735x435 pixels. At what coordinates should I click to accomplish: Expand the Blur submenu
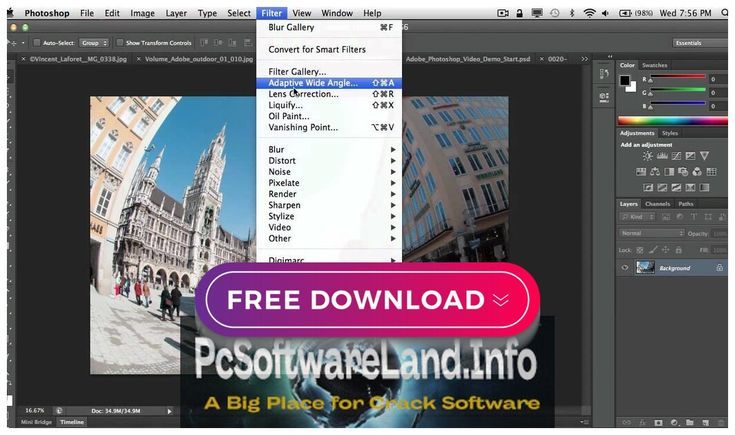329,150
